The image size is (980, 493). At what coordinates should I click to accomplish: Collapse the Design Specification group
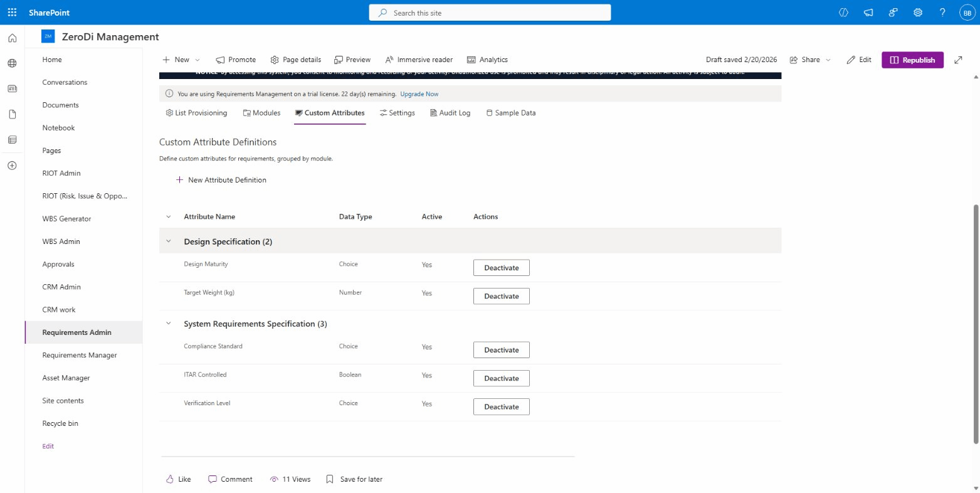coord(168,240)
